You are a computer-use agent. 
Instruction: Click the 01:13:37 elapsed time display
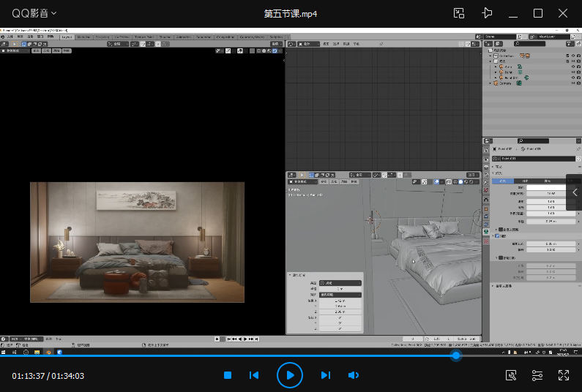[x=29, y=376]
